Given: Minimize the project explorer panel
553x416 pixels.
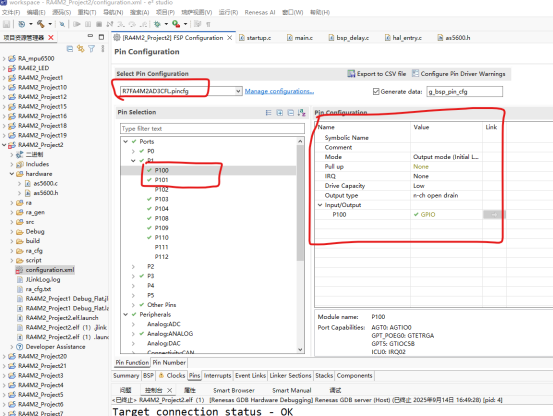Looking at the screenshot, I should pos(90,36).
